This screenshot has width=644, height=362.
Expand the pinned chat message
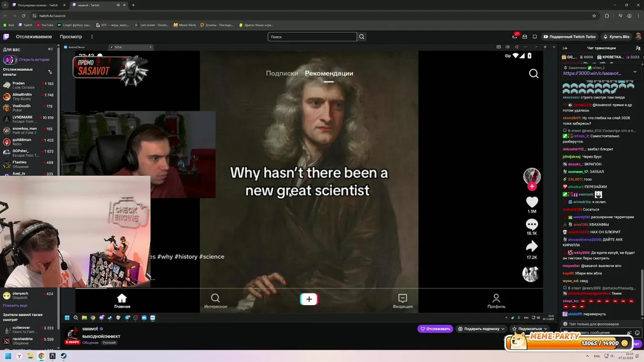pyautogui.click(x=635, y=72)
